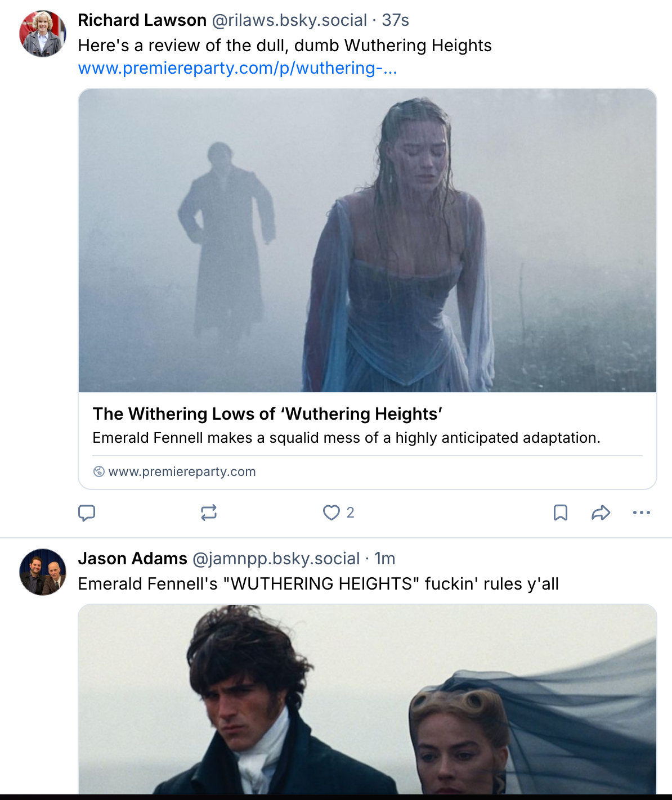Repost Richard Lawson's Wuthering Heights review
This screenshot has width=672, height=800.
(209, 513)
